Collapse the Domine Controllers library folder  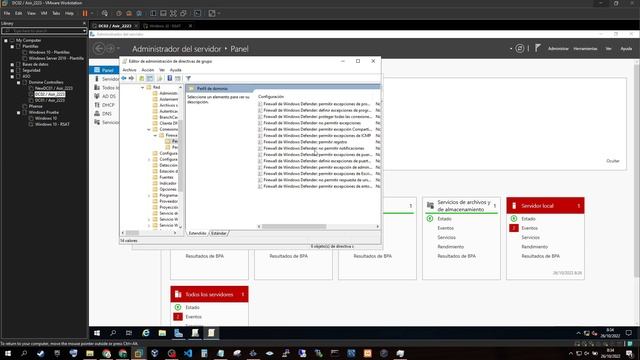tap(19, 82)
